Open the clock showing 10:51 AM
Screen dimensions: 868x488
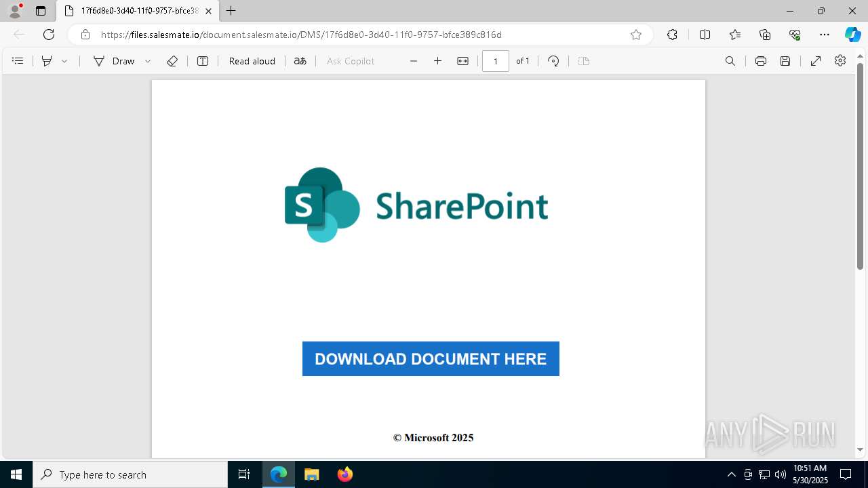click(x=810, y=474)
